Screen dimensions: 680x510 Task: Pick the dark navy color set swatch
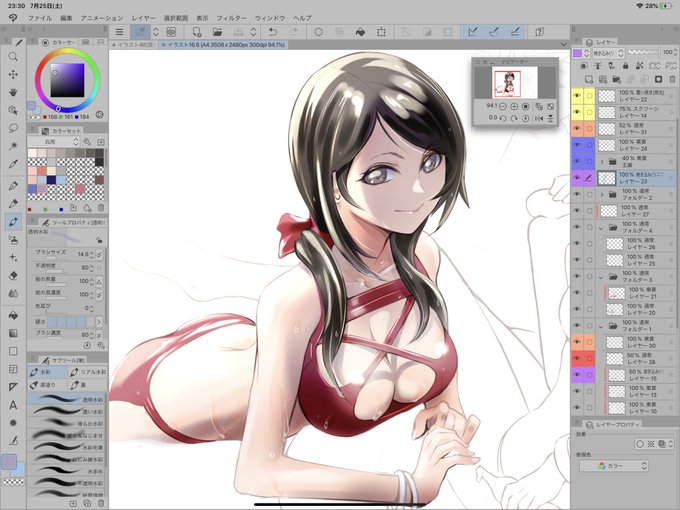52,180
